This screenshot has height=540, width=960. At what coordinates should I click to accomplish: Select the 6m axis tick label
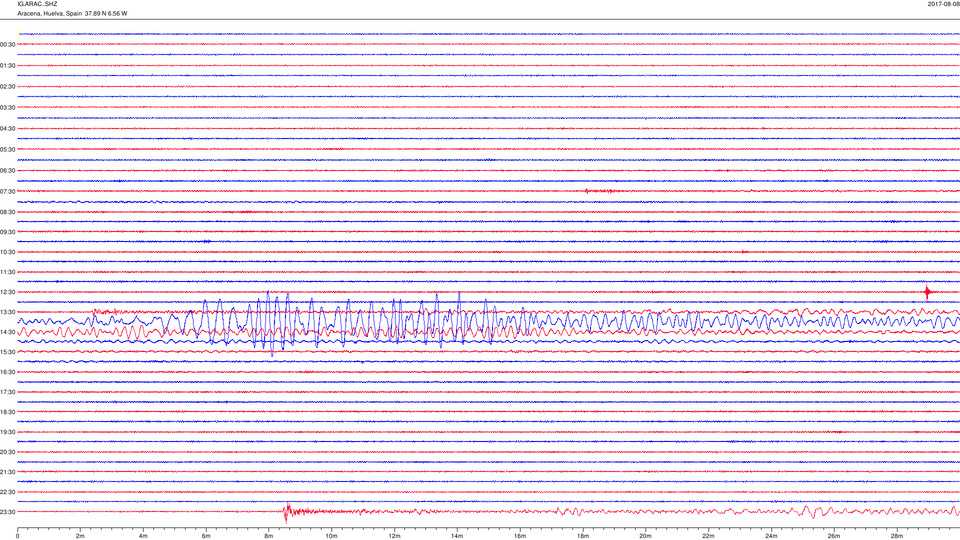[x=206, y=536]
